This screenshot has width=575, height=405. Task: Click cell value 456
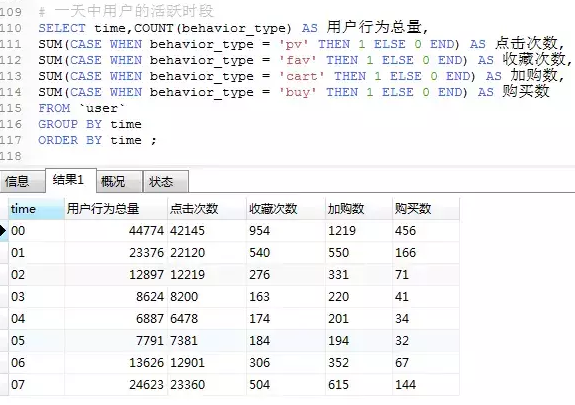pyautogui.click(x=405, y=231)
